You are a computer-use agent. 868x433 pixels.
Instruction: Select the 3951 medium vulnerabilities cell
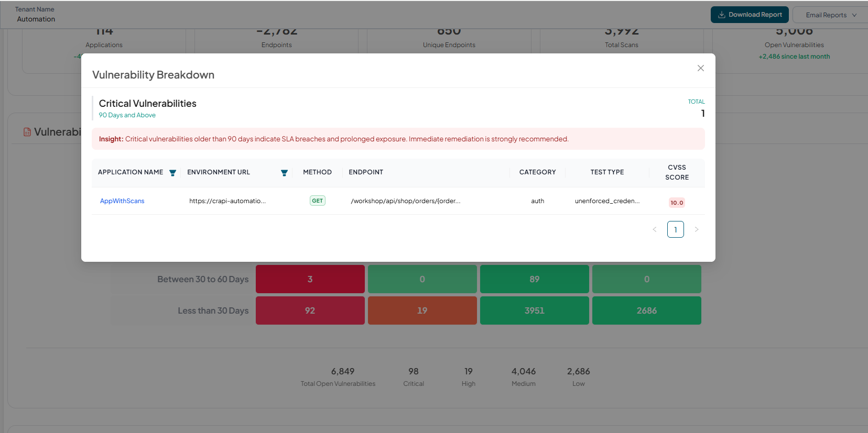pyautogui.click(x=535, y=310)
